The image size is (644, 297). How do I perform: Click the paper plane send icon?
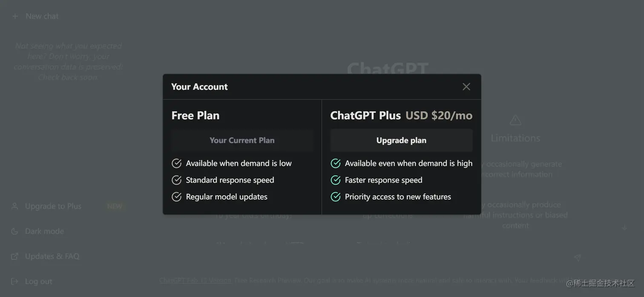pyautogui.click(x=577, y=257)
